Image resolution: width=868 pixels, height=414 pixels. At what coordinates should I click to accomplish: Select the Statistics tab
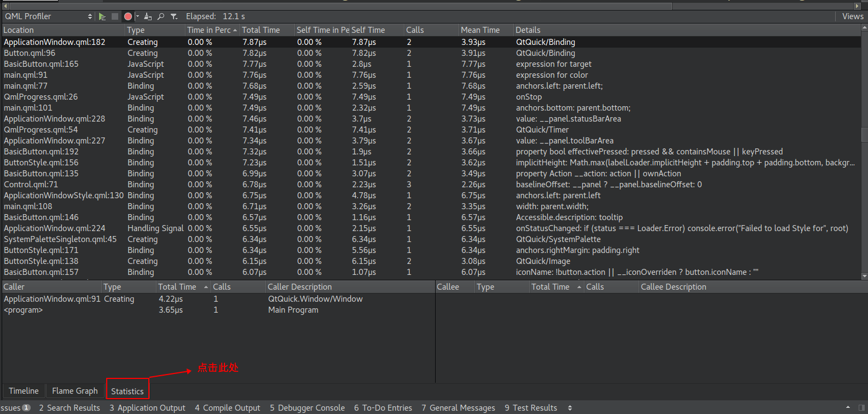tap(128, 391)
